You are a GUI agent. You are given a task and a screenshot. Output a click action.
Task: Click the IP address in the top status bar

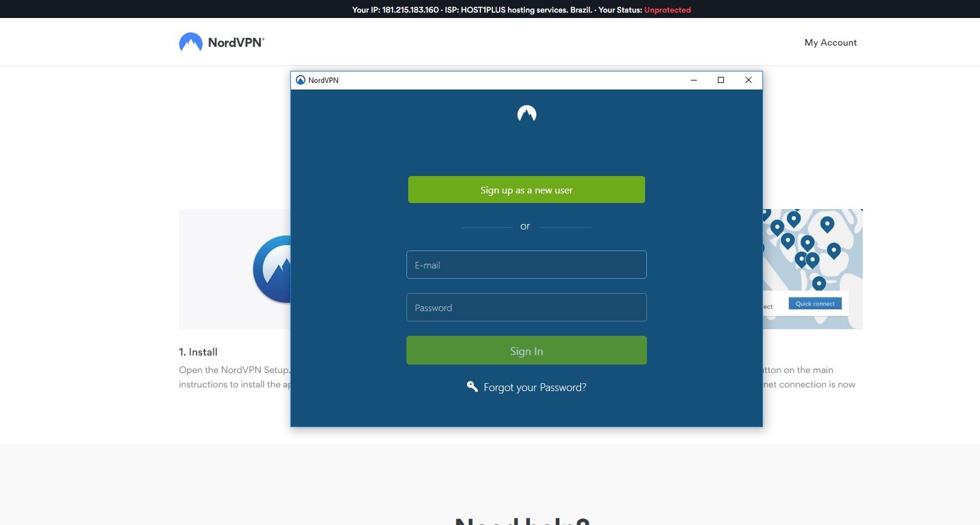[x=410, y=10]
